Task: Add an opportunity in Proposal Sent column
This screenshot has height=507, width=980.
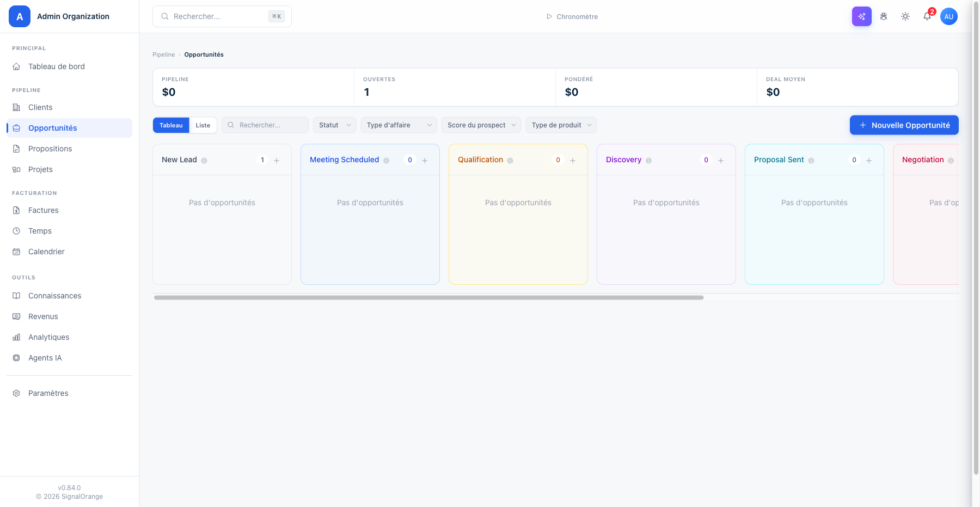Action: pyautogui.click(x=869, y=160)
